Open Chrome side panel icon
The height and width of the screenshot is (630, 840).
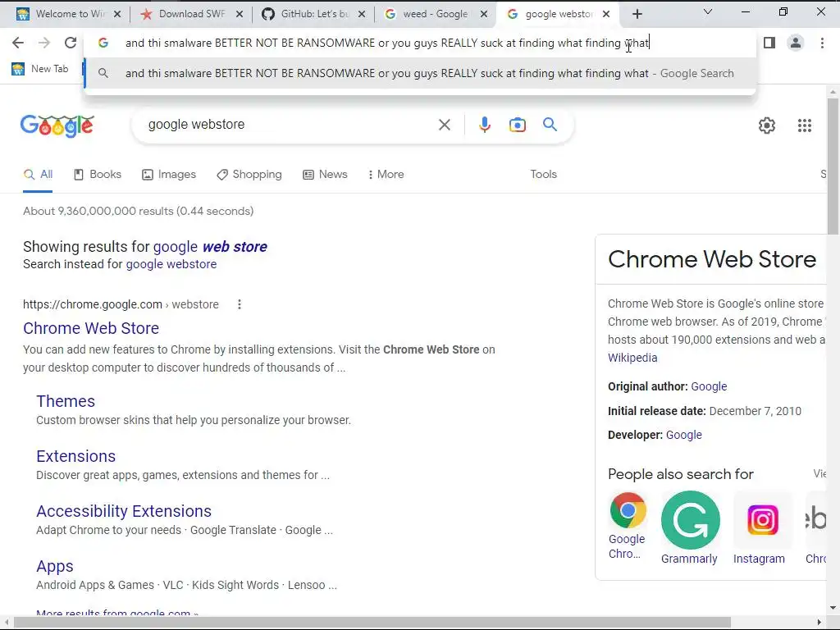click(769, 43)
